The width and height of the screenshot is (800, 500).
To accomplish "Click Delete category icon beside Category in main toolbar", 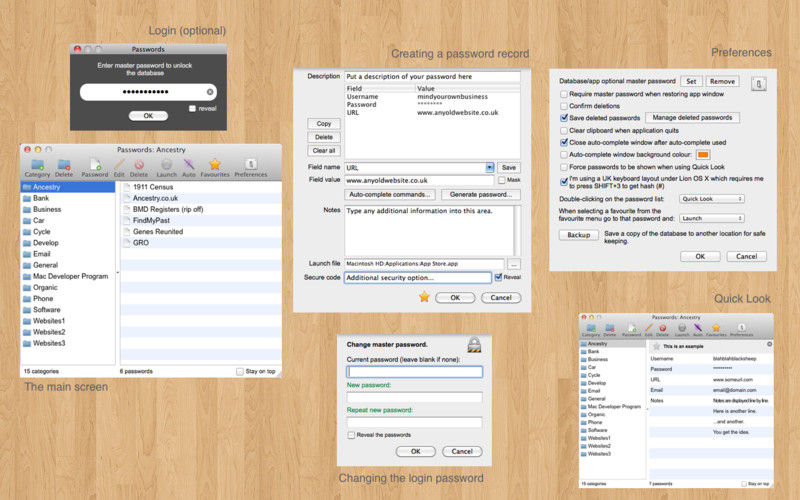I will tap(64, 165).
